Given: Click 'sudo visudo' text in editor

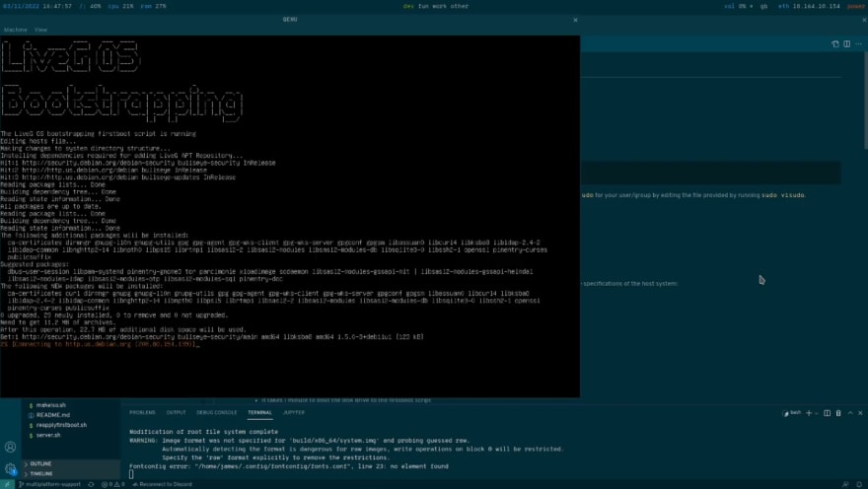Looking at the screenshot, I should tap(783, 195).
